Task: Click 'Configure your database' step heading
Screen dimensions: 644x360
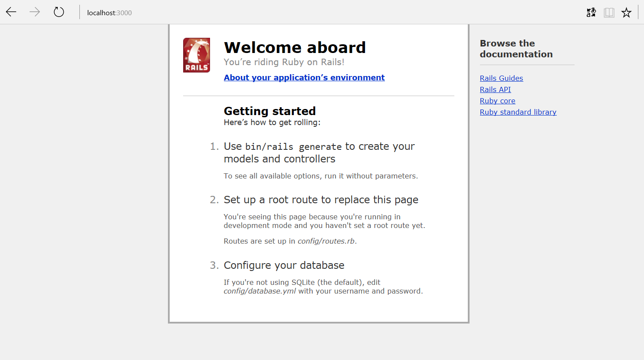Action: (x=284, y=265)
